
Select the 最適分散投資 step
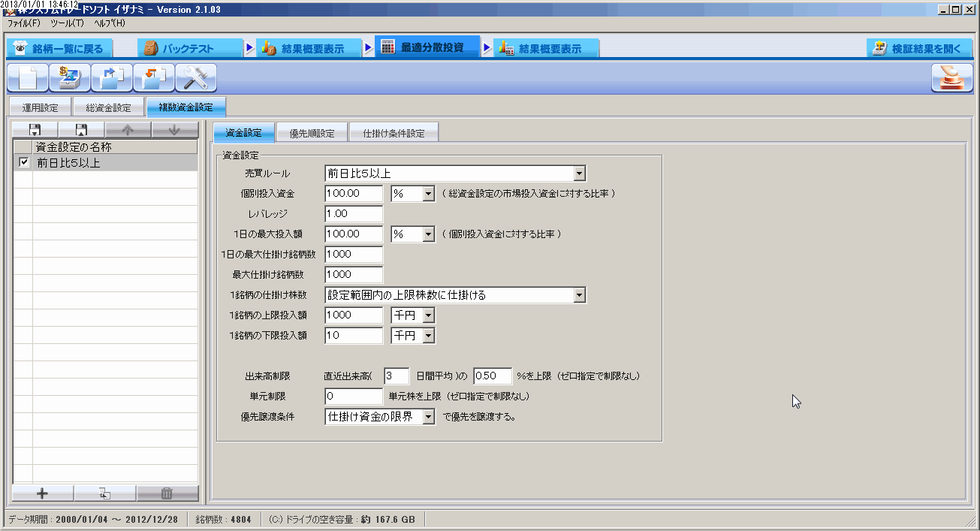[x=427, y=47]
